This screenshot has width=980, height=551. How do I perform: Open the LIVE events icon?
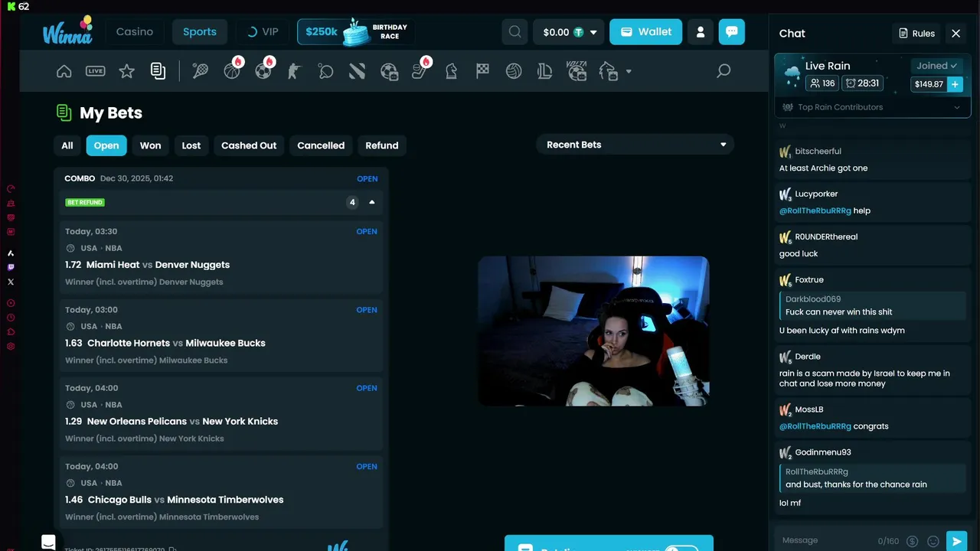coord(96,71)
